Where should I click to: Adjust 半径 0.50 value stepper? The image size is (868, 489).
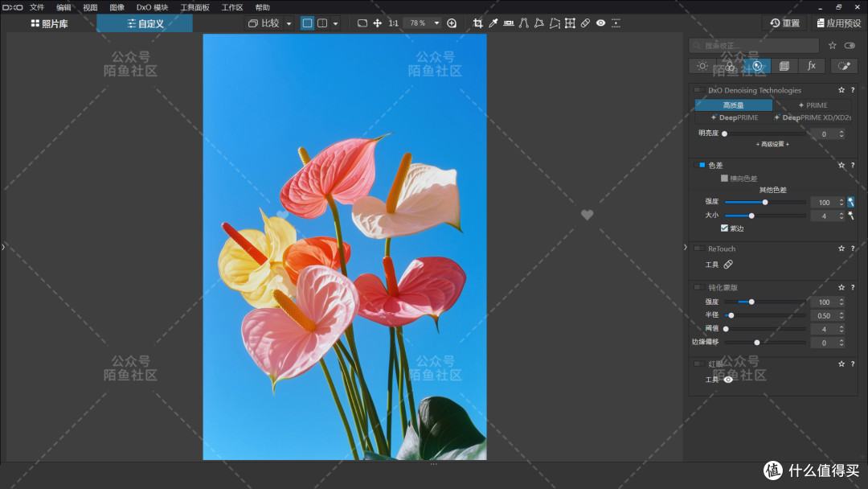pyautogui.click(x=841, y=315)
